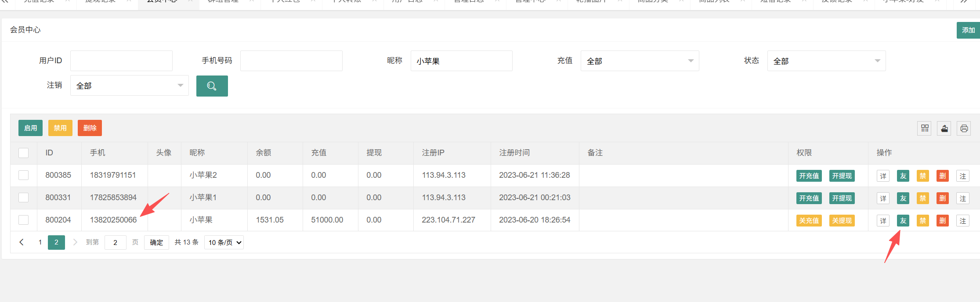Click the table export icon
This screenshot has height=302, width=980.
[944, 128]
